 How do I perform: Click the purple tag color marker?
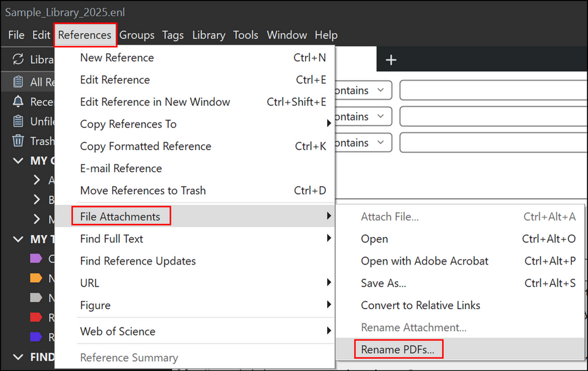click(x=36, y=259)
